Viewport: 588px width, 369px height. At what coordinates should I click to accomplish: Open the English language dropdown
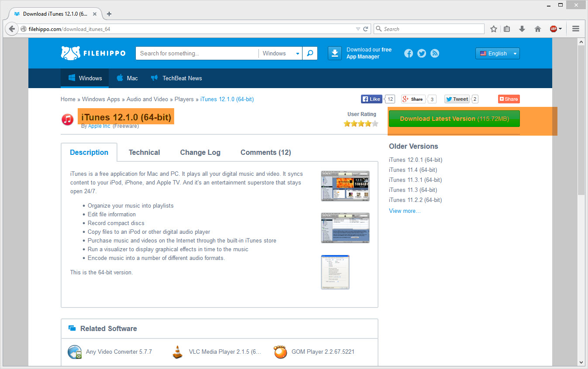click(498, 53)
